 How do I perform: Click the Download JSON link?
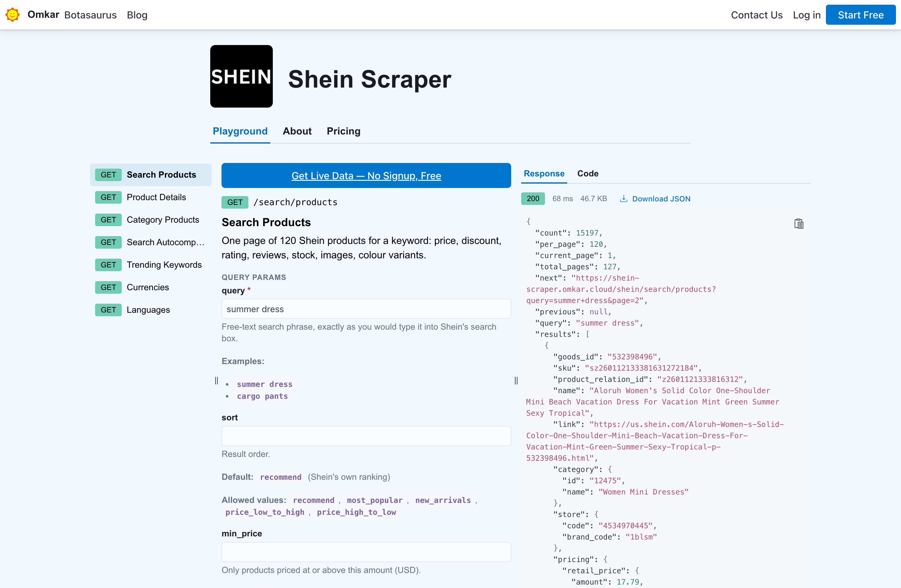(x=661, y=199)
